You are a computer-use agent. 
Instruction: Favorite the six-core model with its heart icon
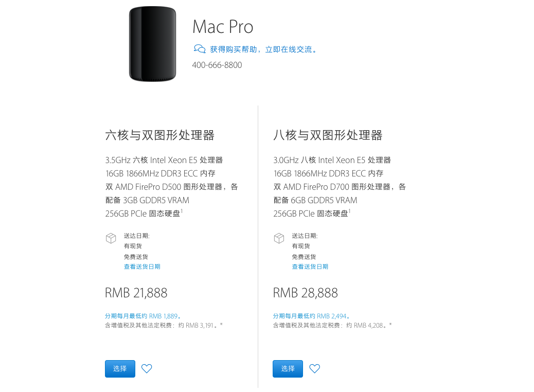(147, 368)
